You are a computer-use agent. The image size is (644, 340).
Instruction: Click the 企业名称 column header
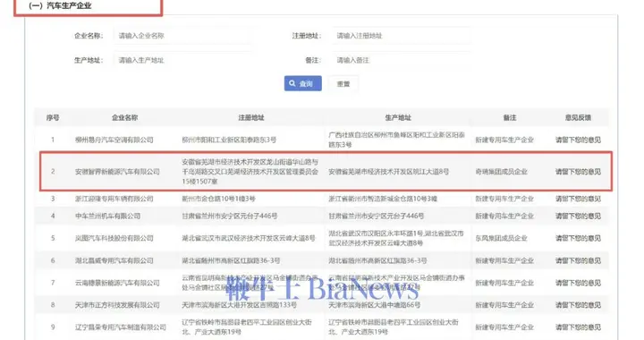click(x=125, y=117)
